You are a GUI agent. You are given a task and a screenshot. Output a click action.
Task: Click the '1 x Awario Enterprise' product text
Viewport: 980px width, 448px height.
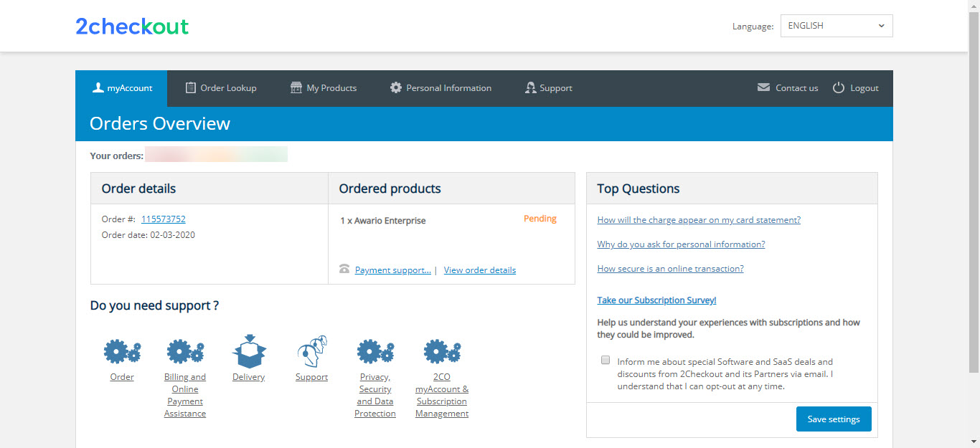click(x=383, y=221)
